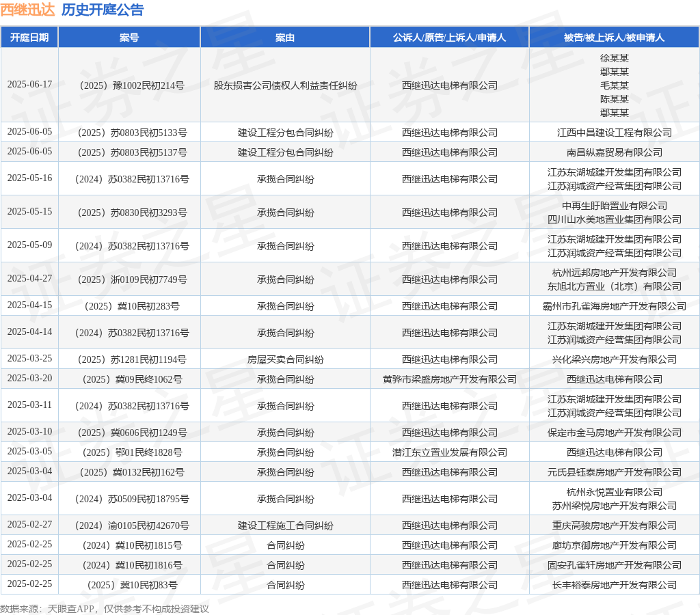The width and height of the screenshot is (700, 615).
Task: Click 杭州永悦置业有限公司 text
Action: click(615, 492)
